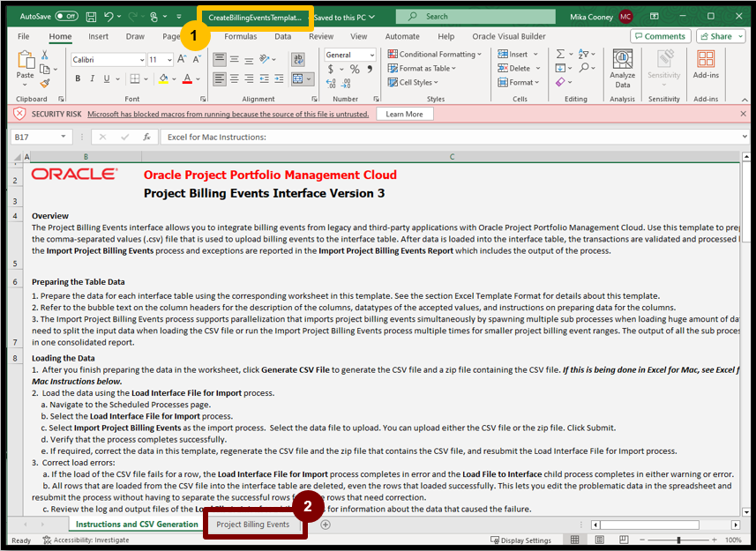Apply Accounting number format dollar sign
Viewport: 756px width, 551px height.
(331, 69)
